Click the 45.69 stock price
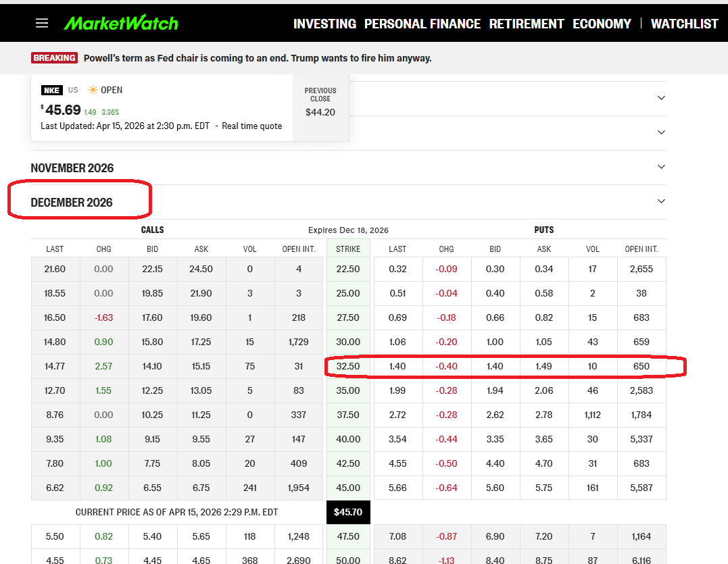 (63, 110)
